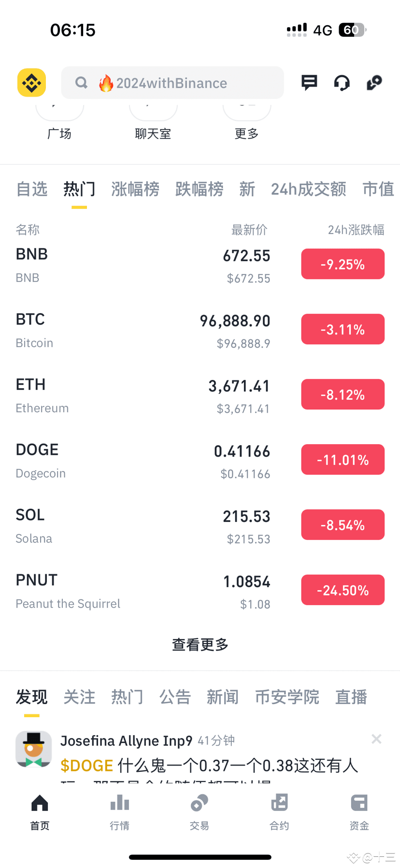The height and width of the screenshot is (868, 400).
Task: Click search field showing 2024withBinance
Action: 172,83
